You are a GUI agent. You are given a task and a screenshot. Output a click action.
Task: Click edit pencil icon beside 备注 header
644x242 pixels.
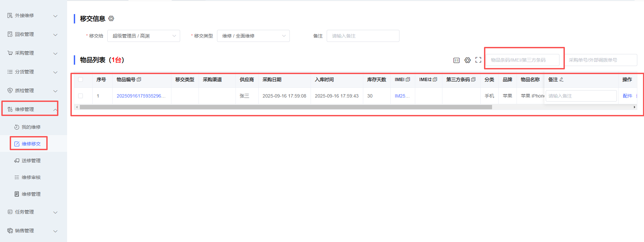pos(561,79)
